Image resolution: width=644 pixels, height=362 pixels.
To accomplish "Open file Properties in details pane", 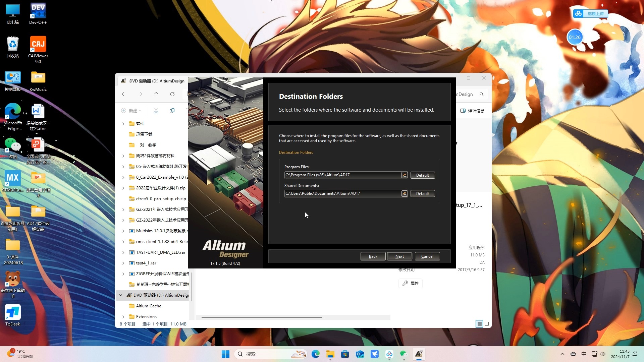I will tap(411, 284).
